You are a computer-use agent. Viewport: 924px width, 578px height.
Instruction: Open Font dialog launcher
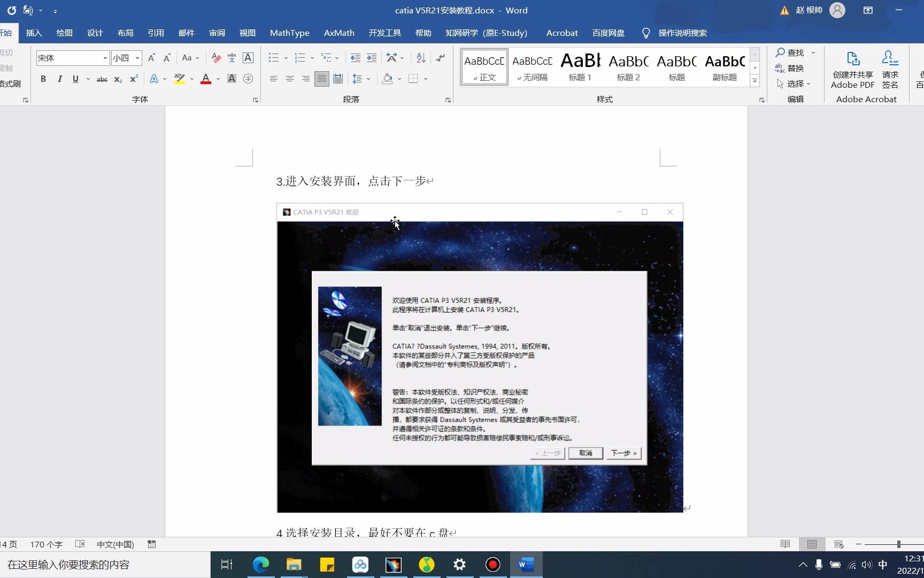[x=256, y=100]
